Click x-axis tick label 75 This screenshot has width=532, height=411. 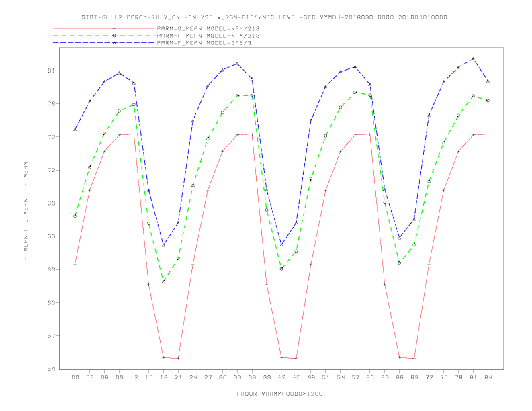pos(444,377)
